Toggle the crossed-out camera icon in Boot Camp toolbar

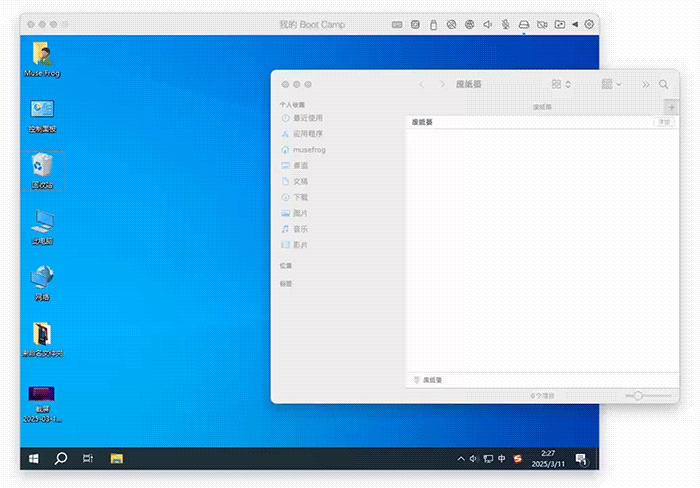[x=542, y=25]
